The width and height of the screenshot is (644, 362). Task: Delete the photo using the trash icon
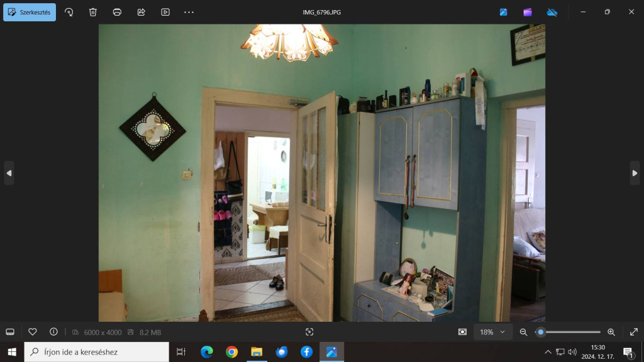pos(93,12)
